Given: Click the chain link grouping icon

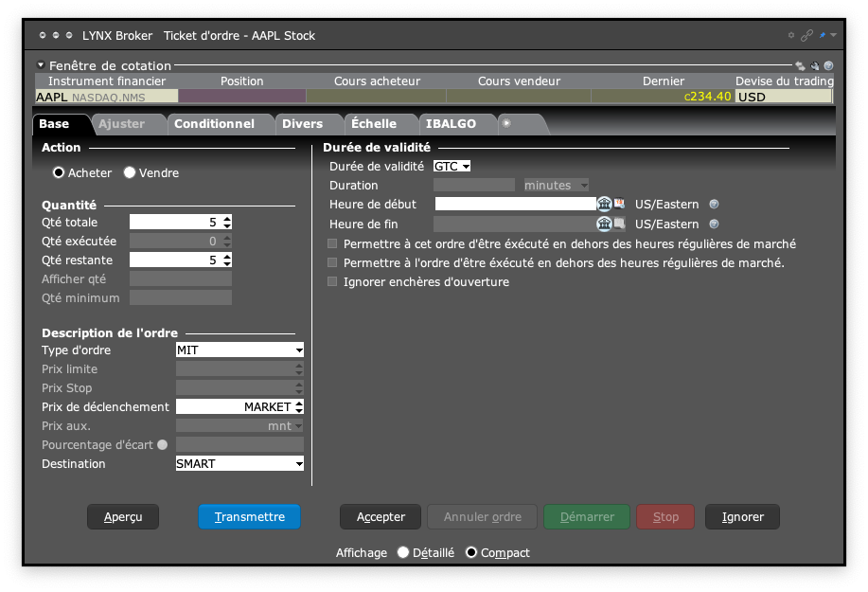Looking at the screenshot, I should point(806,35).
